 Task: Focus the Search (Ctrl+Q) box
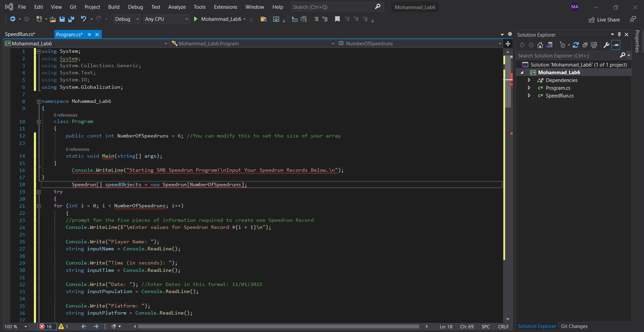click(337, 7)
